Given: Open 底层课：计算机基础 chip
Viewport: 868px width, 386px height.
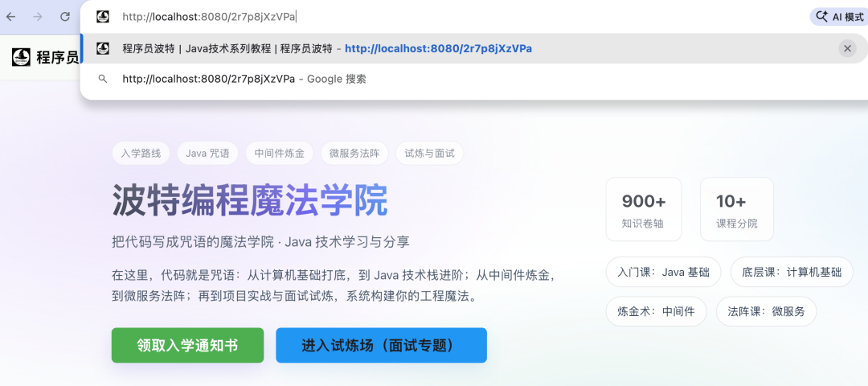Looking at the screenshot, I should tap(792, 272).
